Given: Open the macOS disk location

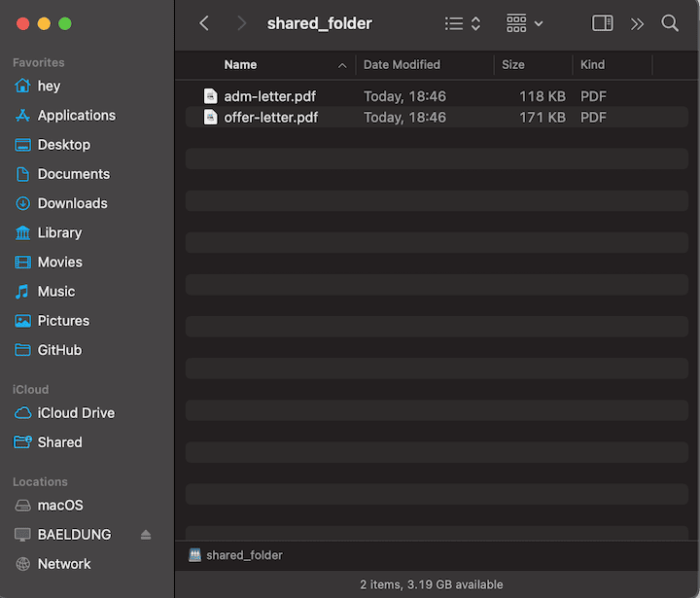Looking at the screenshot, I should [60, 505].
